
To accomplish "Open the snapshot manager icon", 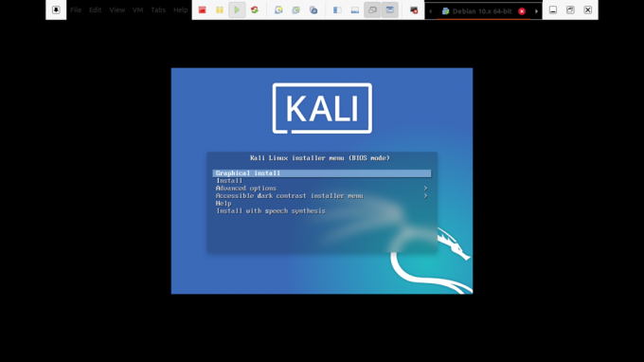I will pos(313,9).
